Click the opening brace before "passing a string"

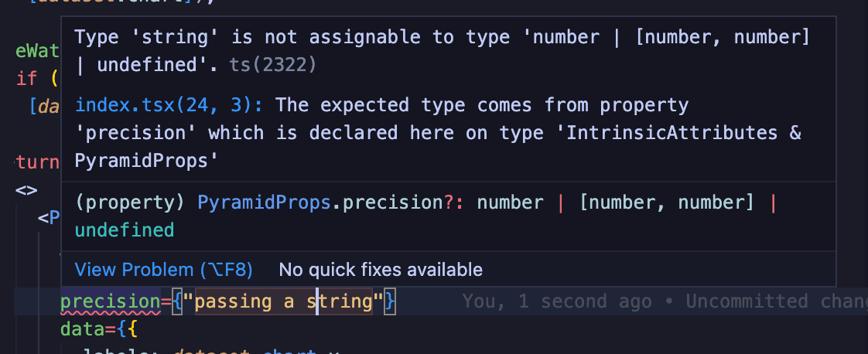click(x=177, y=301)
